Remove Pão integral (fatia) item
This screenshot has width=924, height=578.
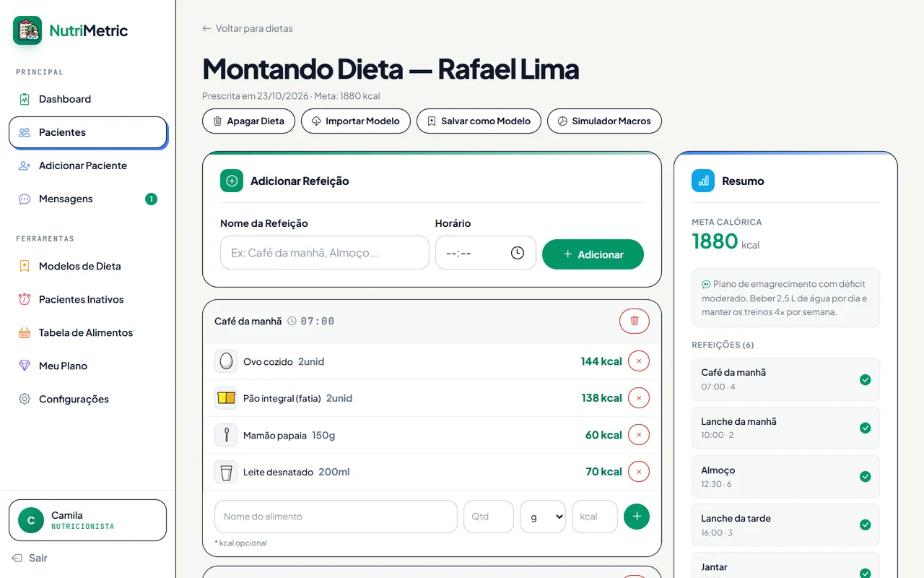[639, 398]
